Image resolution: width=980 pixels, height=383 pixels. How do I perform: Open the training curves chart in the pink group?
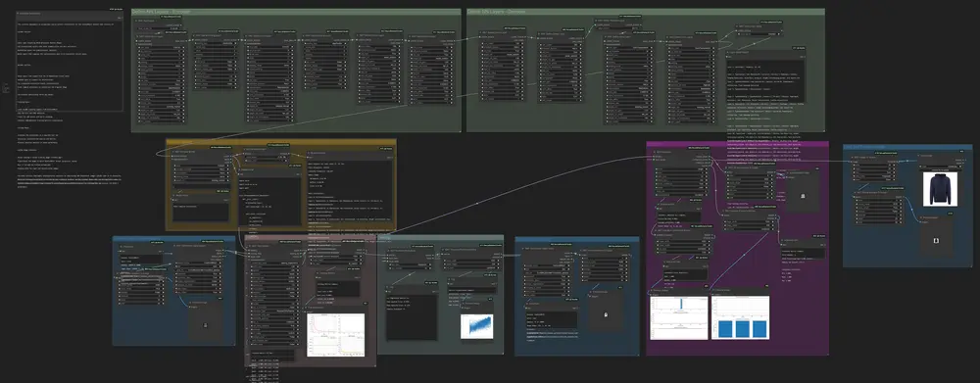point(335,335)
